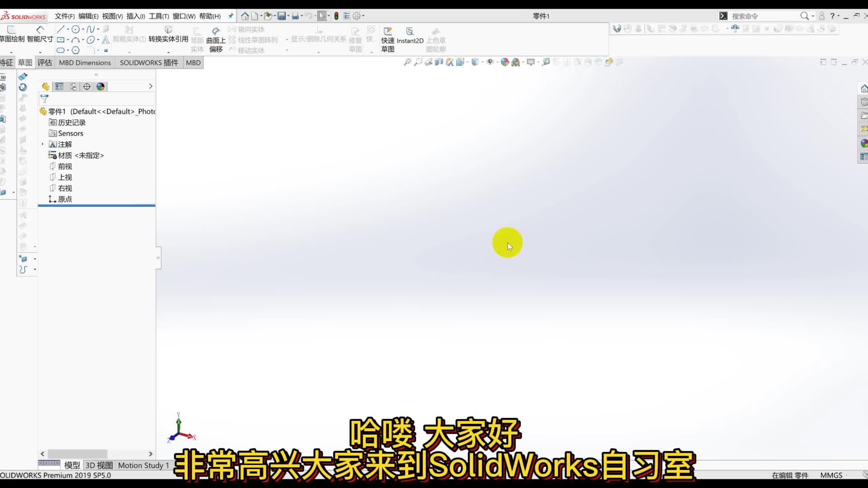
Task: Click the MMGS unit system status entry
Action: [831, 475]
